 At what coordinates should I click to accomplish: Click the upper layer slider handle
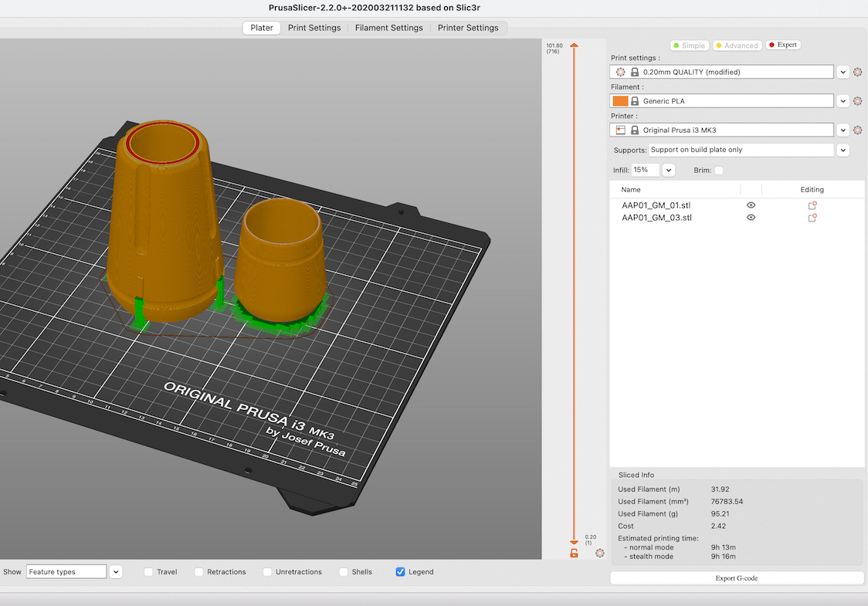574,46
